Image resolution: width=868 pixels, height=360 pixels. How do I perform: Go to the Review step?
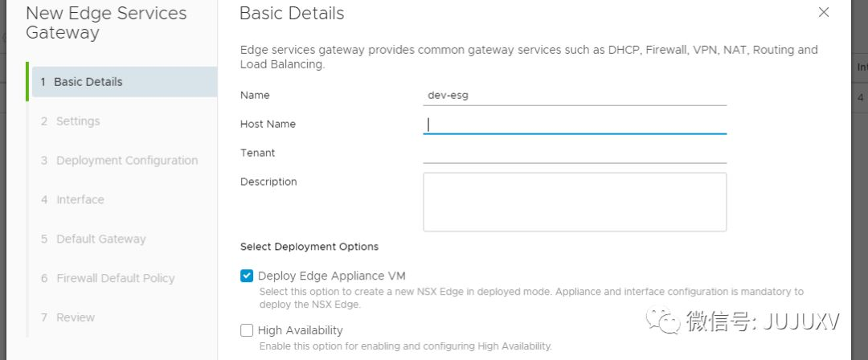click(75, 318)
